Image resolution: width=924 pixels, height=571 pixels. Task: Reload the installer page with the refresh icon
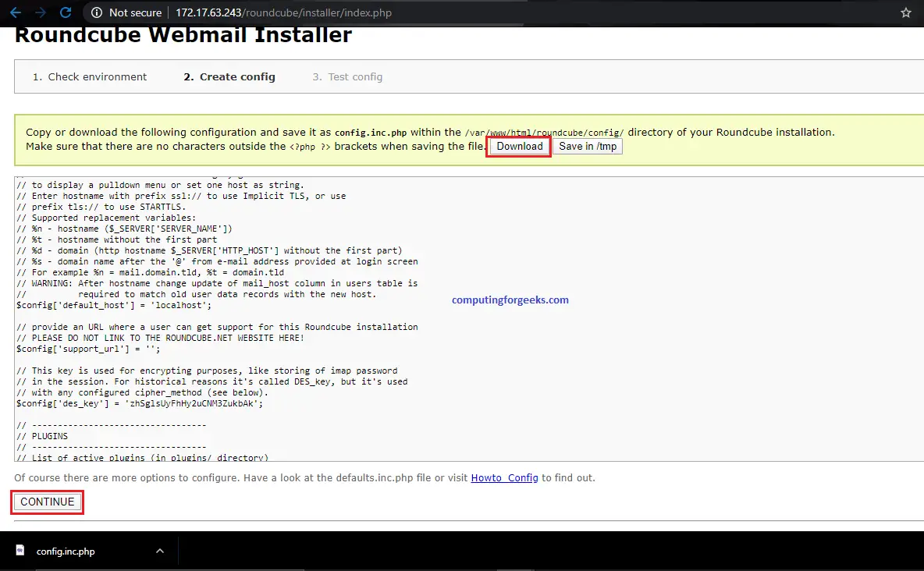click(x=66, y=12)
